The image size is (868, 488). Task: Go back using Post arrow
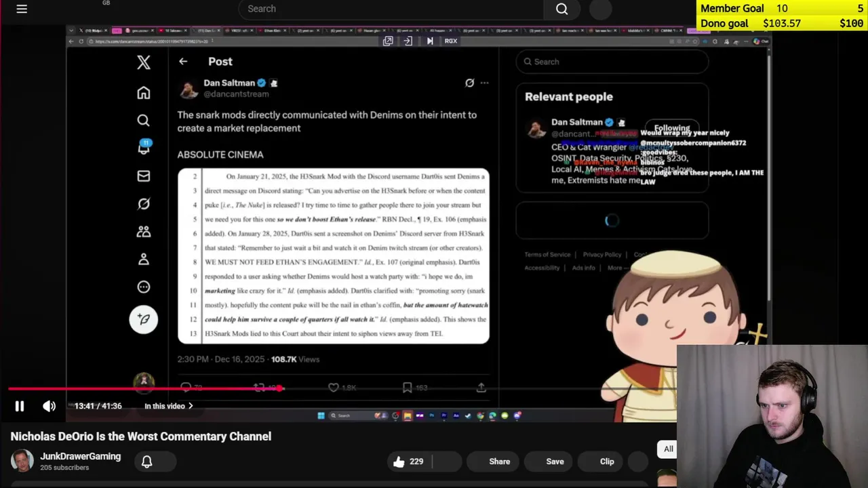(x=183, y=62)
